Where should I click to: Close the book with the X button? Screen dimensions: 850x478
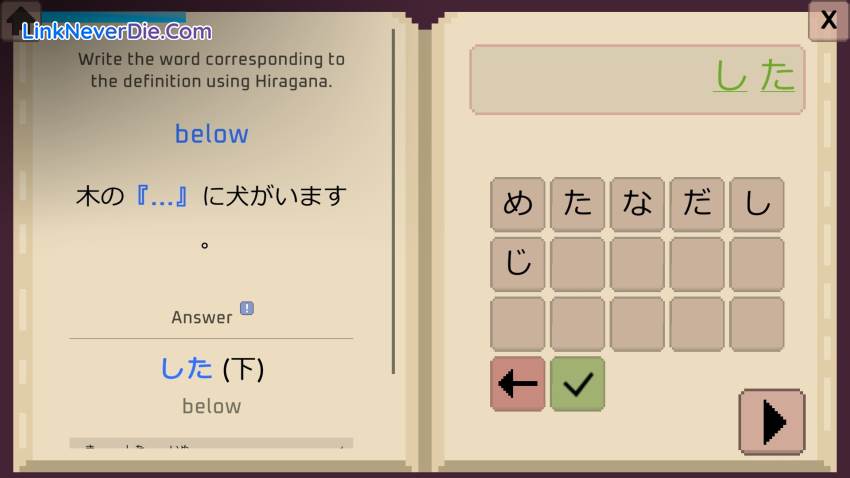tap(828, 20)
